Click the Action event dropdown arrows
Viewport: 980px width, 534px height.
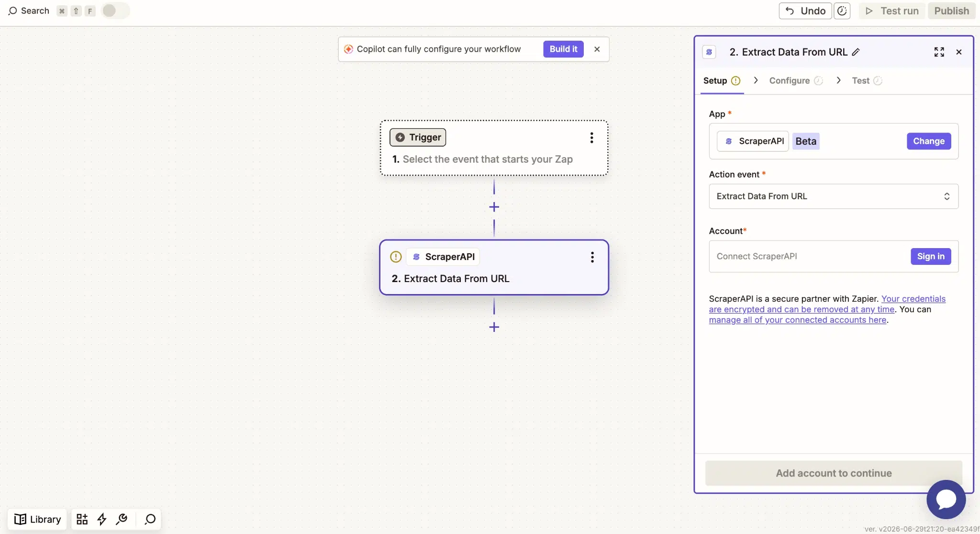click(x=947, y=196)
